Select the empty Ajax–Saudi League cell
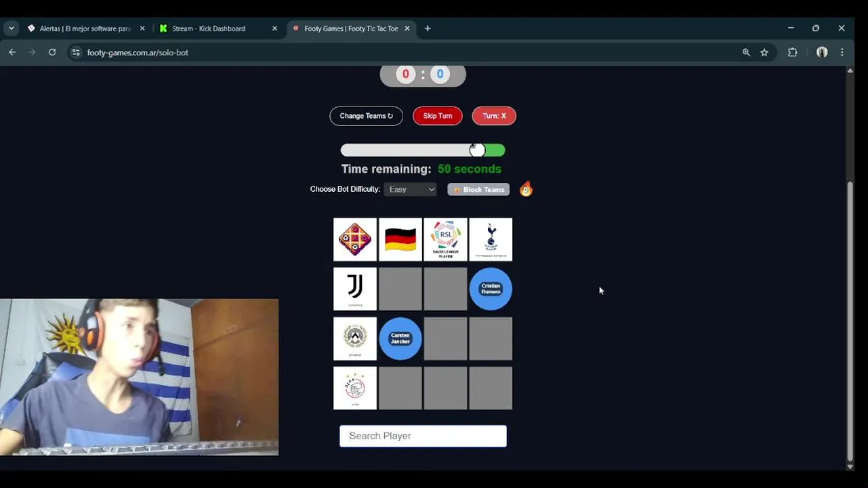868x488 pixels. 445,388
